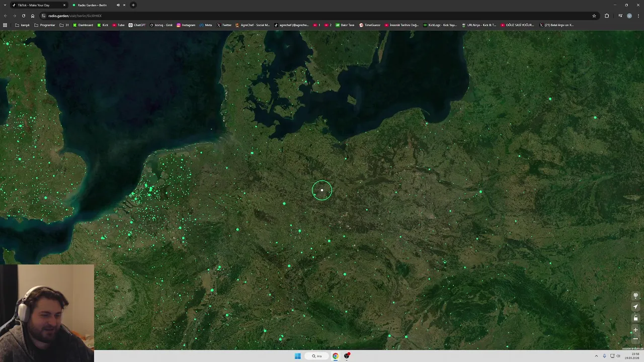The image size is (644, 362).
Task: Toggle the Radio Garden station lock
Action: 635,318
